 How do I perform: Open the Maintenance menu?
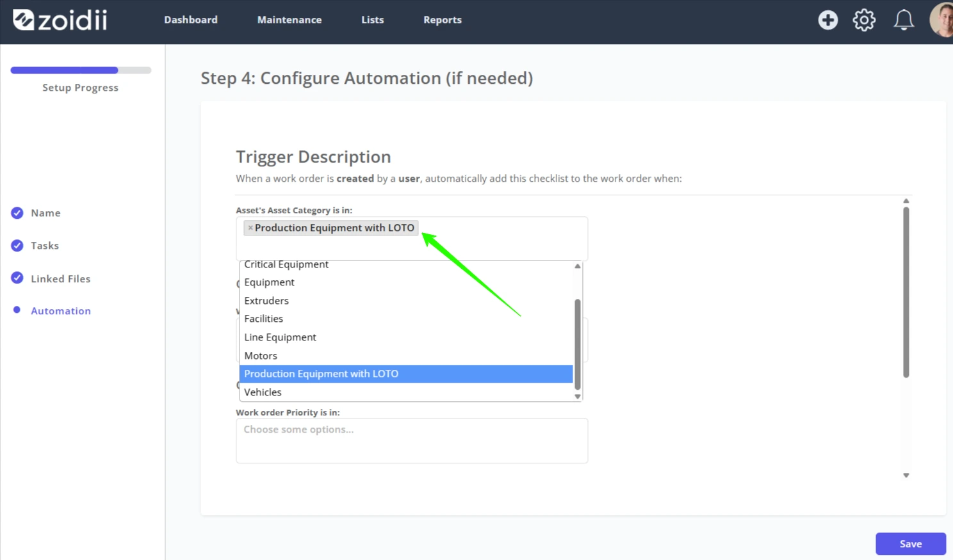tap(289, 20)
